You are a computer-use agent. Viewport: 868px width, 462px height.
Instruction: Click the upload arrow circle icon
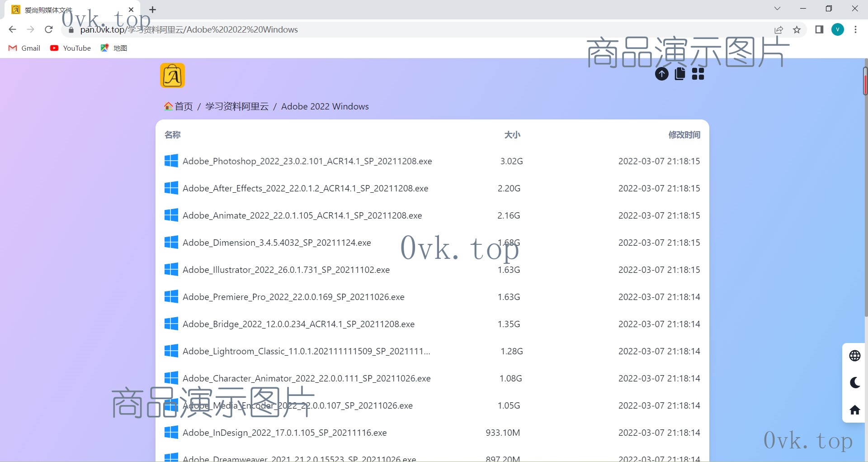pos(662,74)
